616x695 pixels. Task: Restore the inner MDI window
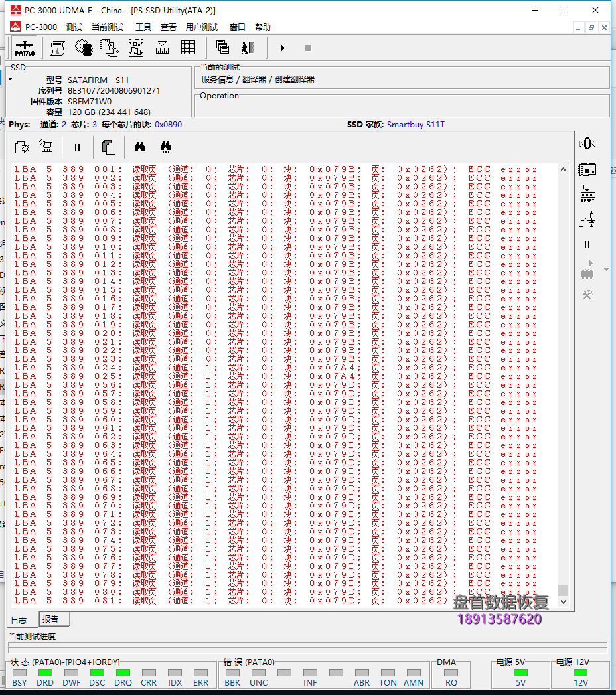coord(591,27)
